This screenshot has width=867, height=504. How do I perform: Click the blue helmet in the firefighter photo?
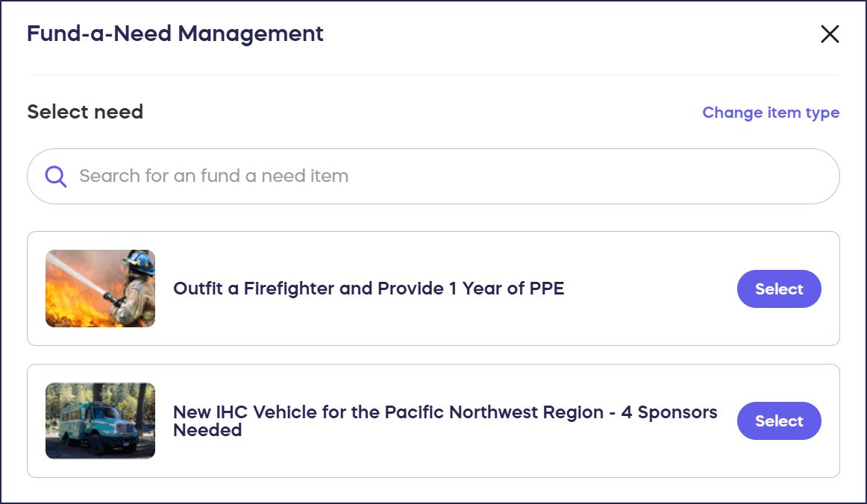tap(140, 262)
